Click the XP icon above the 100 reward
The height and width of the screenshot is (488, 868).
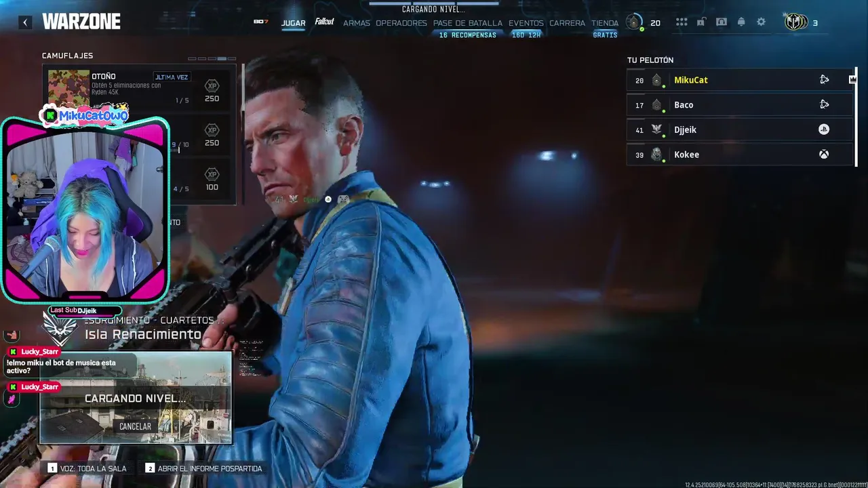click(212, 174)
